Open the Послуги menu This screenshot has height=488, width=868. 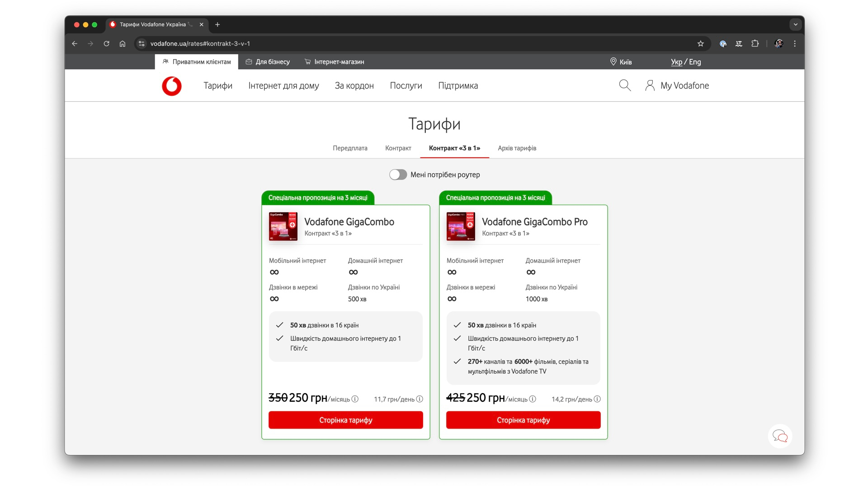pos(406,85)
